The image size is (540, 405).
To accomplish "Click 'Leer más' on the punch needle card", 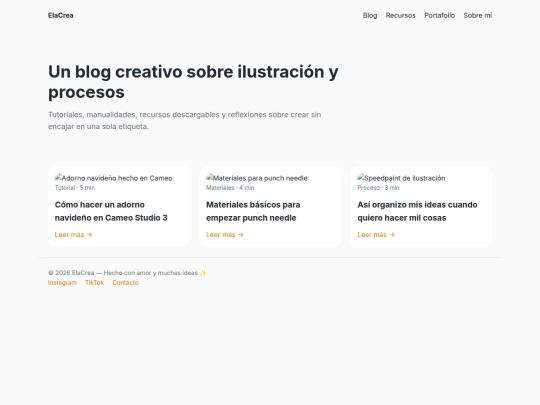I will tap(225, 235).
